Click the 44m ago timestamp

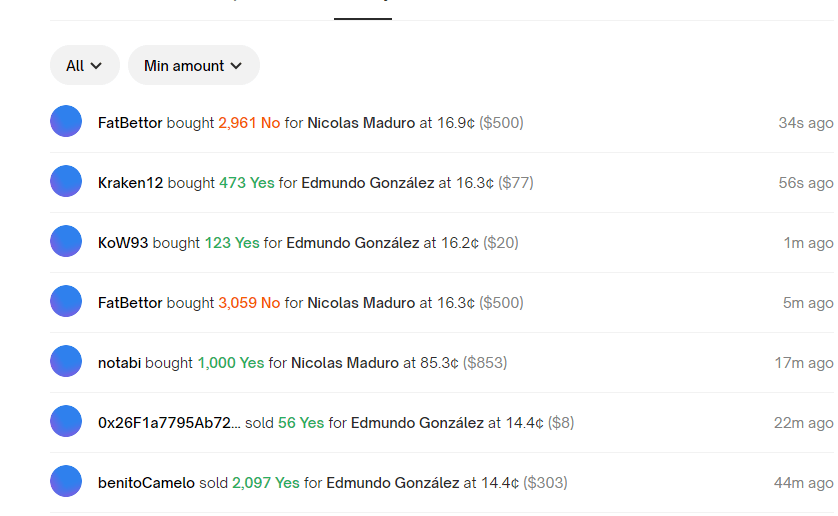coord(803,483)
